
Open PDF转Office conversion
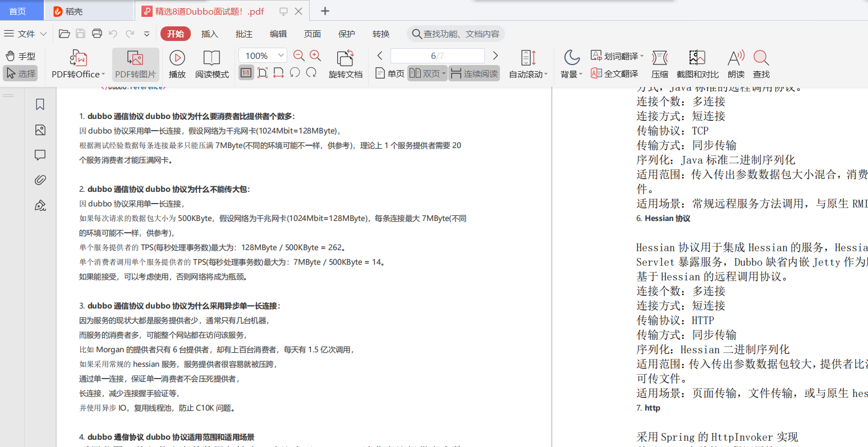[79, 64]
